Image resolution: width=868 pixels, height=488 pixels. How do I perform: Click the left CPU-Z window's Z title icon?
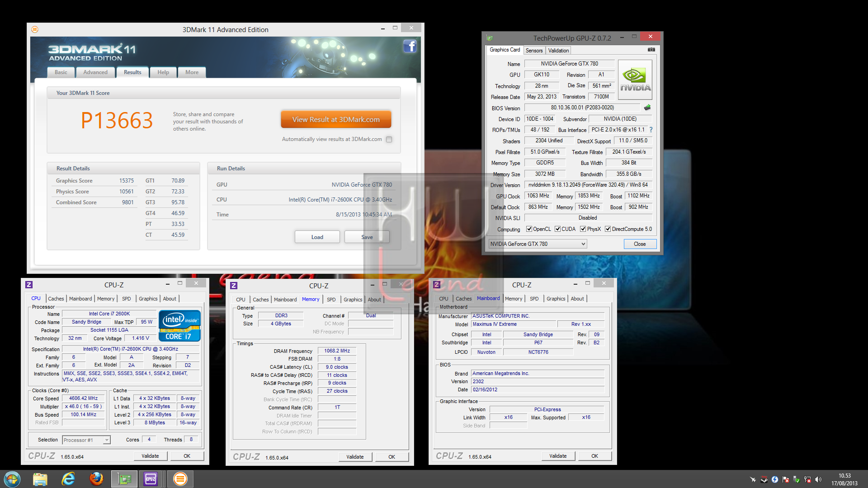pyautogui.click(x=29, y=285)
